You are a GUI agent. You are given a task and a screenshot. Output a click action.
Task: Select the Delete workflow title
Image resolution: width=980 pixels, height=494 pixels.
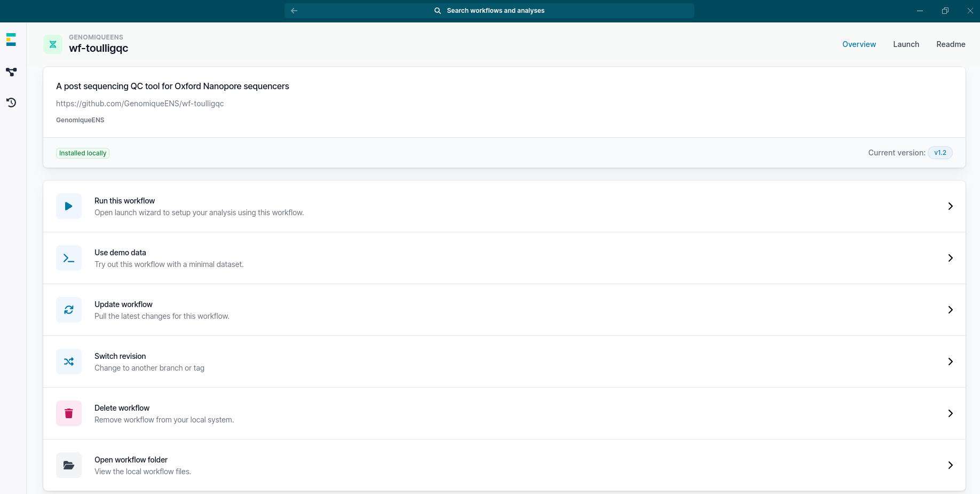pos(122,408)
